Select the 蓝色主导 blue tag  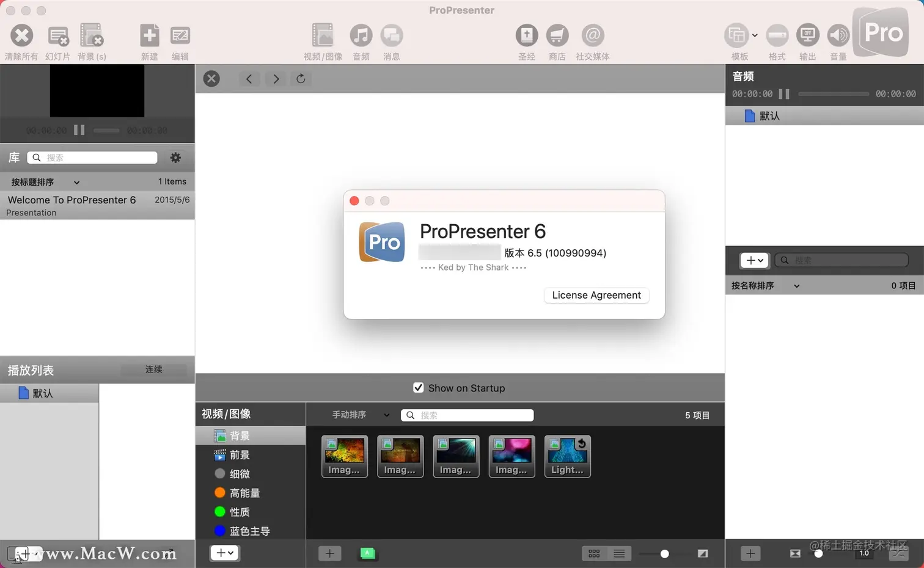(x=251, y=531)
